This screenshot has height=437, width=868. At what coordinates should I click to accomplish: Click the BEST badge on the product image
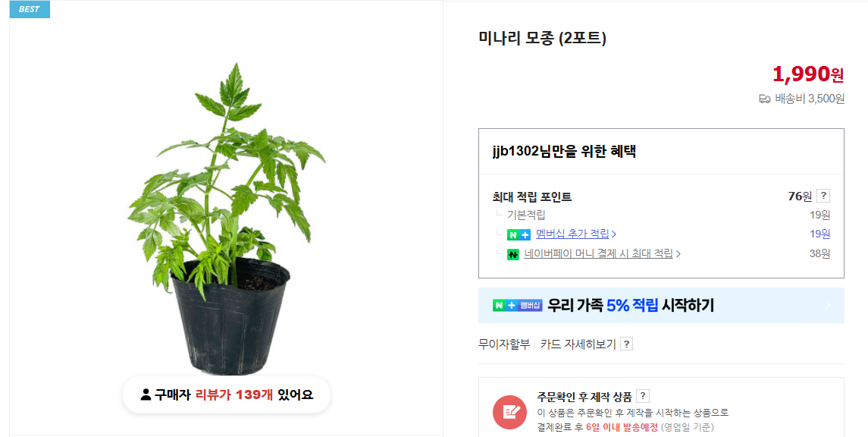point(29,9)
